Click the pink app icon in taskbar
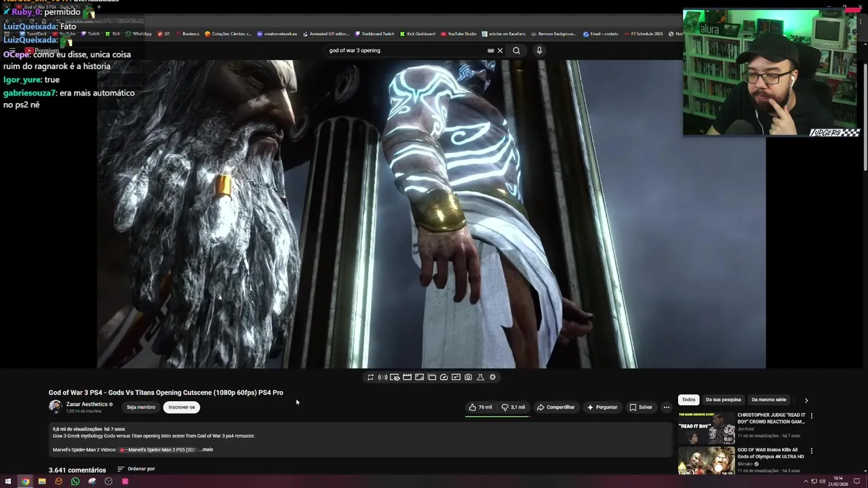Image resolution: width=868 pixels, height=488 pixels. point(125,482)
